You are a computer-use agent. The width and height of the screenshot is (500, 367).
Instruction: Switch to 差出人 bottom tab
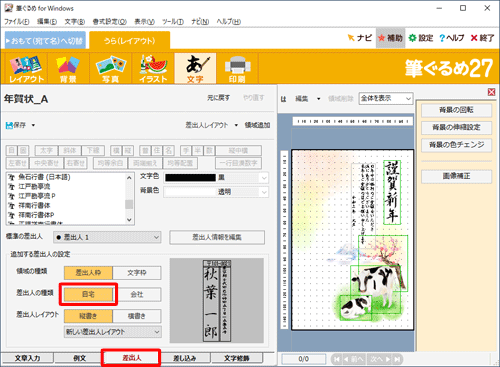[x=132, y=358]
